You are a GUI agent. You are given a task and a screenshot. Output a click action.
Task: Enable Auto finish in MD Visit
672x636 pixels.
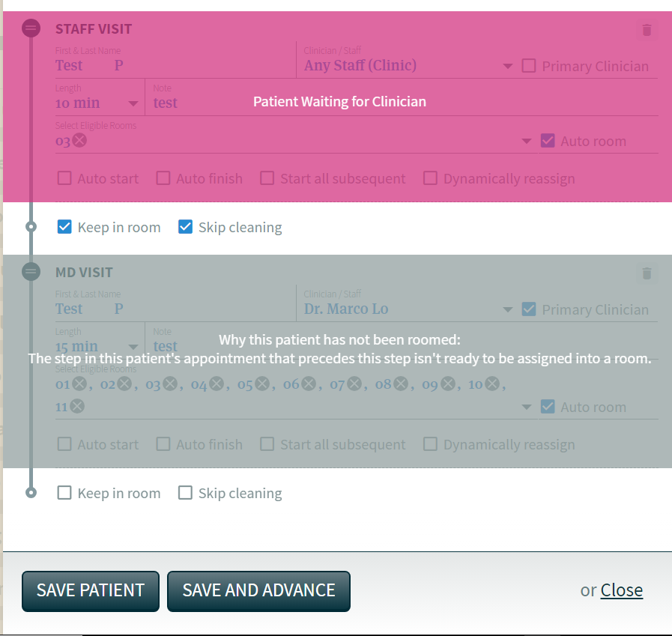(163, 444)
